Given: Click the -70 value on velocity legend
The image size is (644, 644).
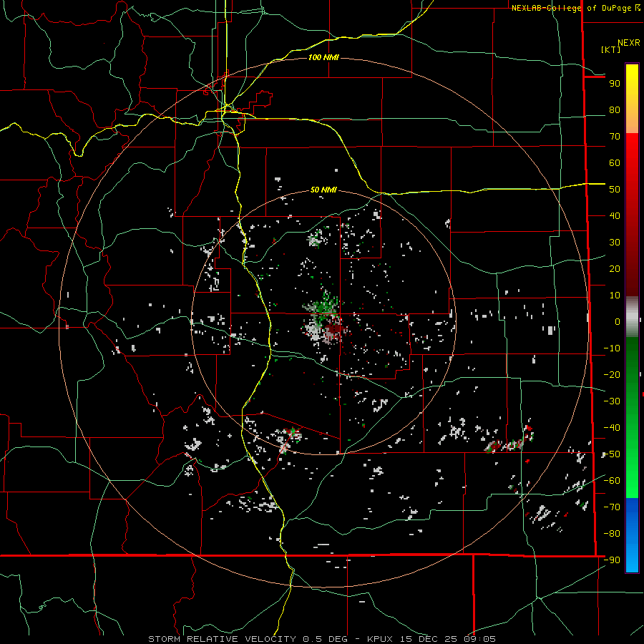Looking at the screenshot, I should 612,507.
